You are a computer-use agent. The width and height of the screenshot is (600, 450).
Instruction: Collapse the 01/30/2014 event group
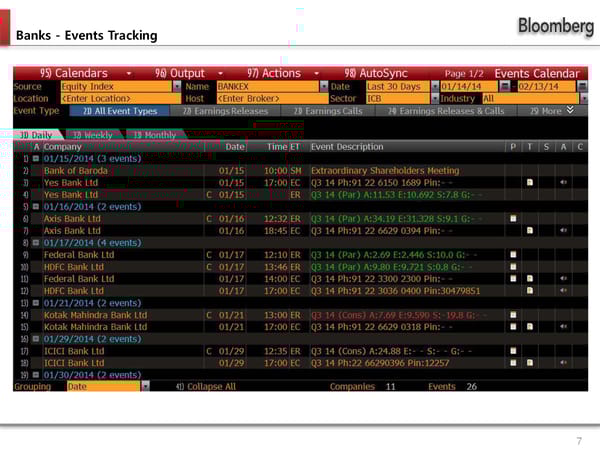coord(36,375)
